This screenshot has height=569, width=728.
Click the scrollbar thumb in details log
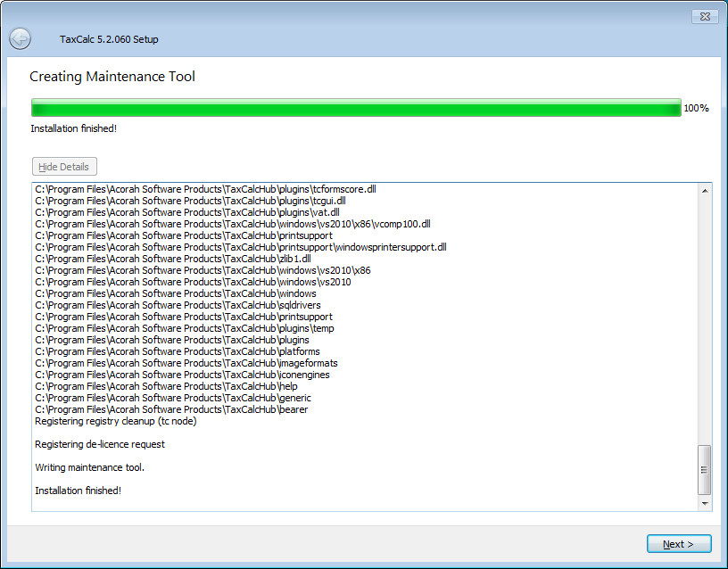pos(705,470)
